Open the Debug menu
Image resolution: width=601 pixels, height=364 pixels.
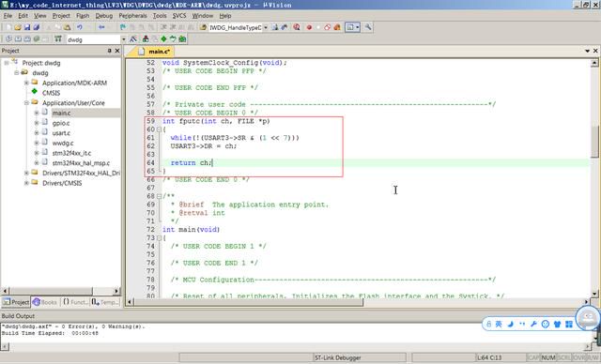tap(104, 16)
